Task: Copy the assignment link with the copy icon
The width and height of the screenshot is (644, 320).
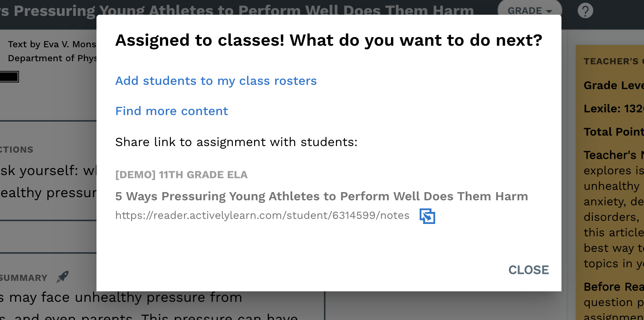Action: pyautogui.click(x=427, y=216)
